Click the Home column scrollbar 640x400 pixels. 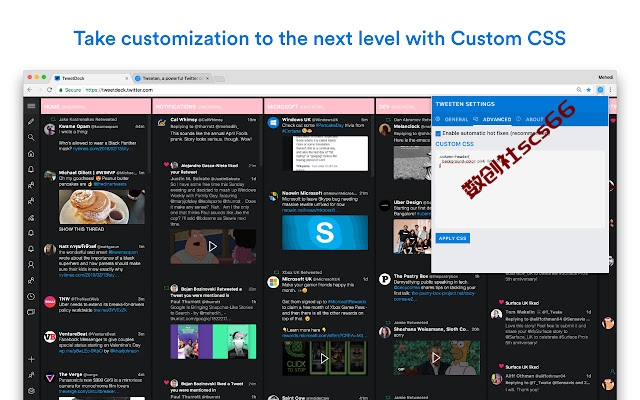click(150, 143)
